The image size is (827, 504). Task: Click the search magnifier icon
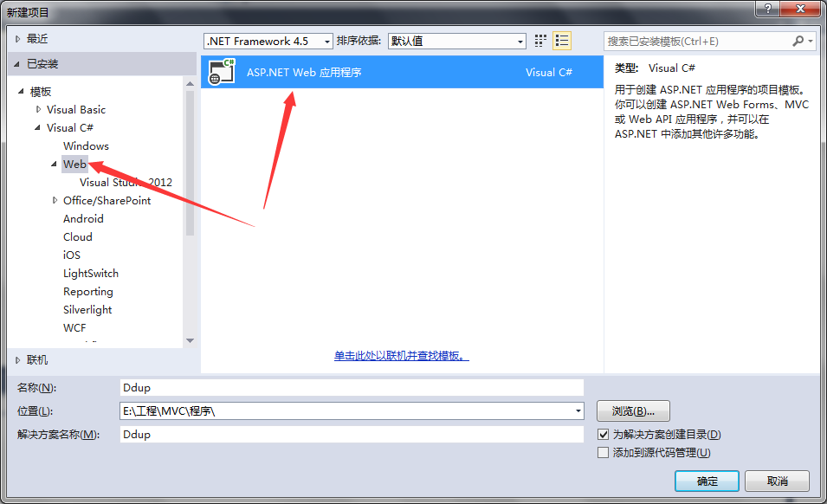pyautogui.click(x=798, y=41)
